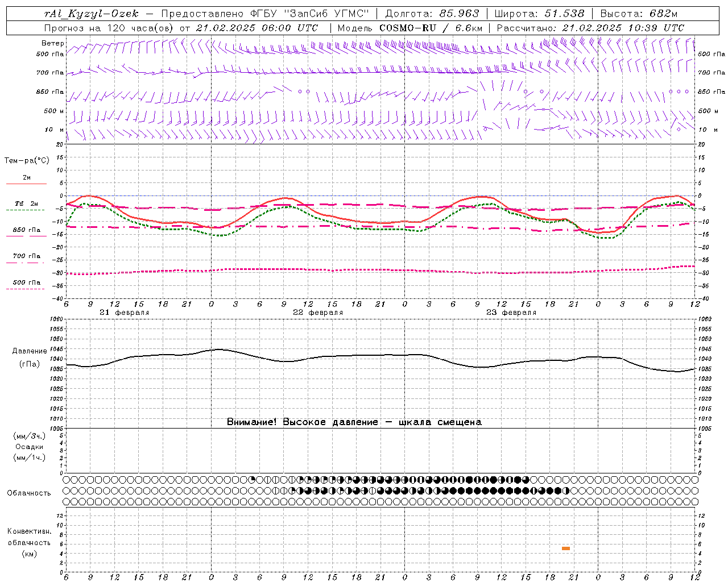
Task: Click the '(гПа)' pressure unit label
Action: pyautogui.click(x=30, y=364)
